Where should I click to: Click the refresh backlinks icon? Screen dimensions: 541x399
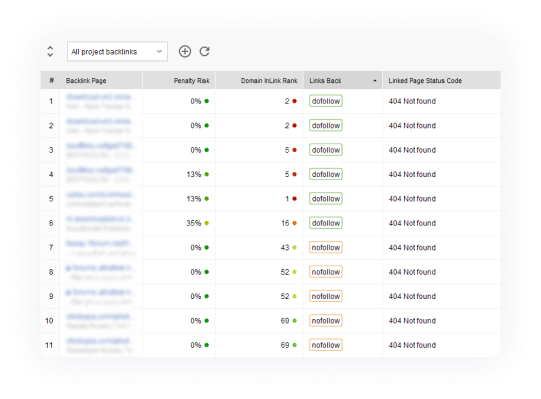(205, 51)
